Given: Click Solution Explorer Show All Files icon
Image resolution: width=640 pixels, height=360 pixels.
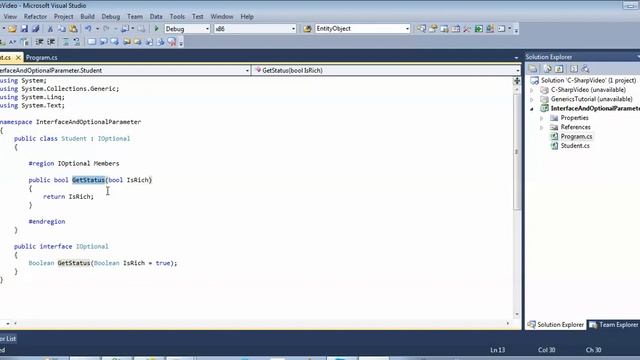Looking at the screenshot, I should (x=548, y=69).
